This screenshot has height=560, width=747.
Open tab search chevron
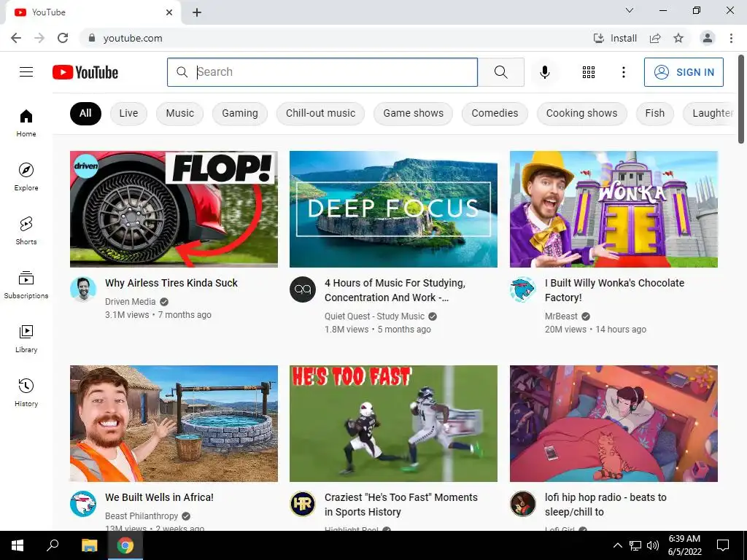click(x=630, y=10)
